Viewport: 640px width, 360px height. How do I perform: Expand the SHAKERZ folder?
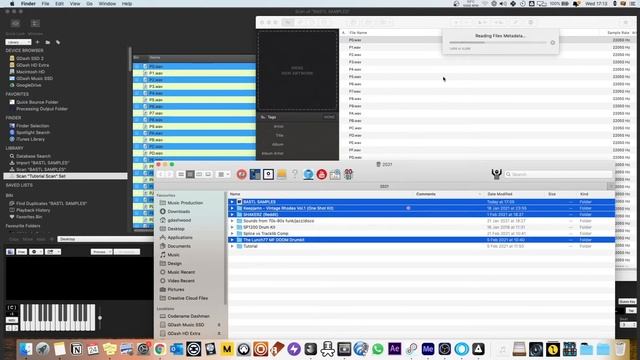click(x=232, y=214)
